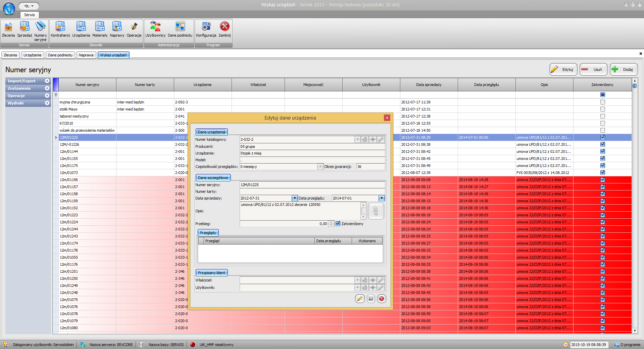The height and width of the screenshot is (349, 644).
Task: Toggle the Zatwierdzony checkbox in dialog
Action: (338, 224)
